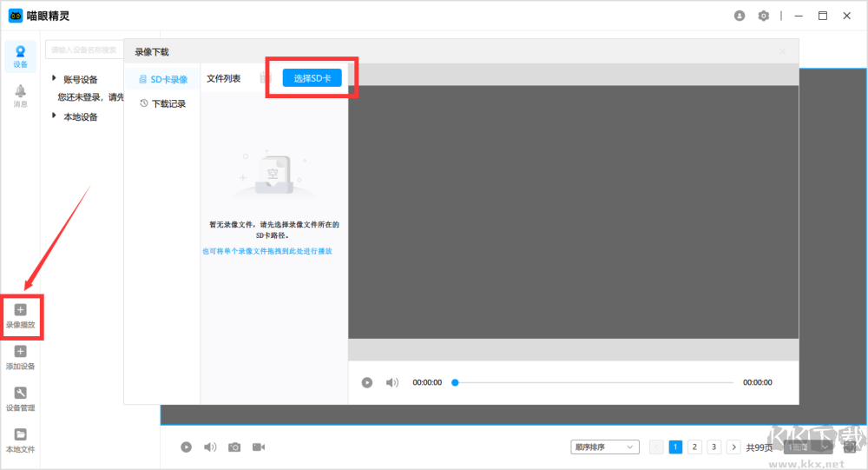Click the 喵眼精灵 app logo
The width and height of the screenshot is (868, 470).
[16, 16]
